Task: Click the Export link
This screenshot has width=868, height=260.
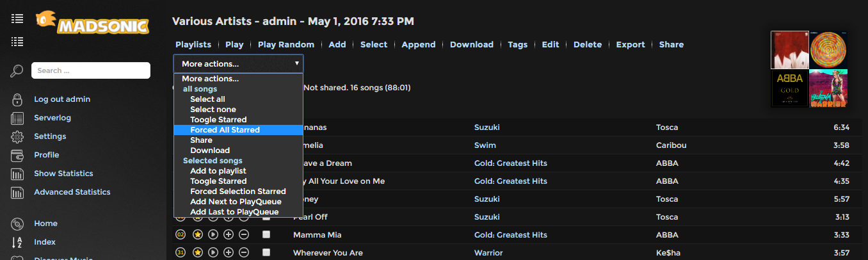Action: tap(631, 45)
